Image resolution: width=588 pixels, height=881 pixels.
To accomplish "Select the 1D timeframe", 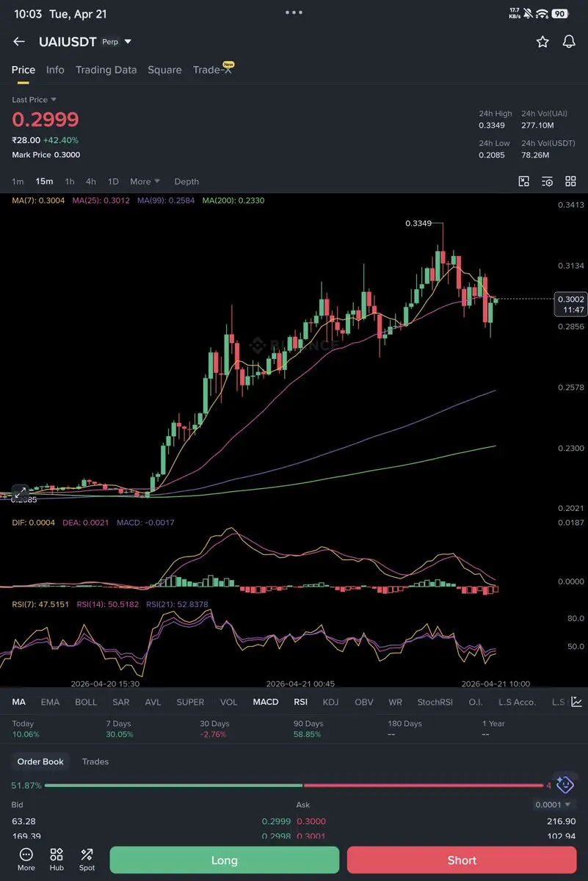I will (x=113, y=181).
